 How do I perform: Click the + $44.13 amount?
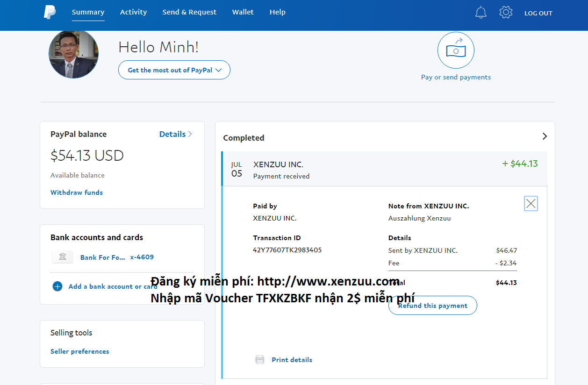pos(520,164)
